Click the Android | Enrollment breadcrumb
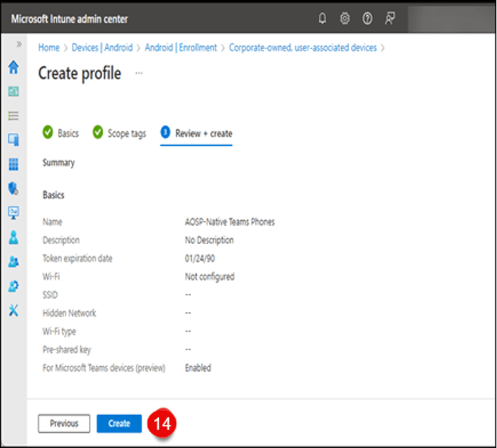The height and width of the screenshot is (448, 497). click(x=180, y=47)
